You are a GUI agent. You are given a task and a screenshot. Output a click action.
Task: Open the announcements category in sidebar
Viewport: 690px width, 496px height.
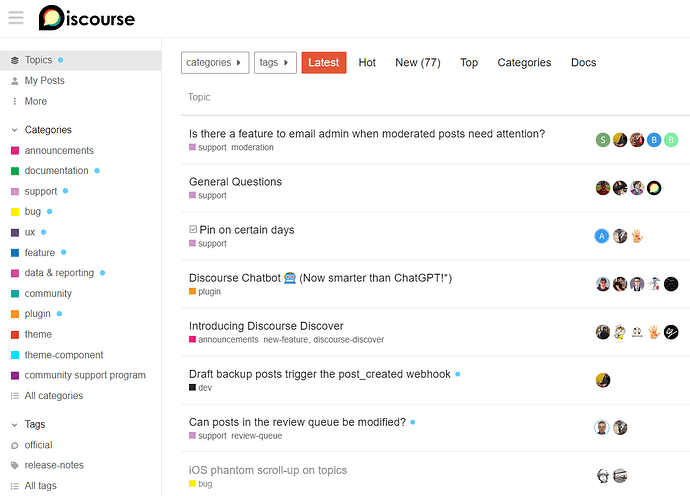pos(59,151)
